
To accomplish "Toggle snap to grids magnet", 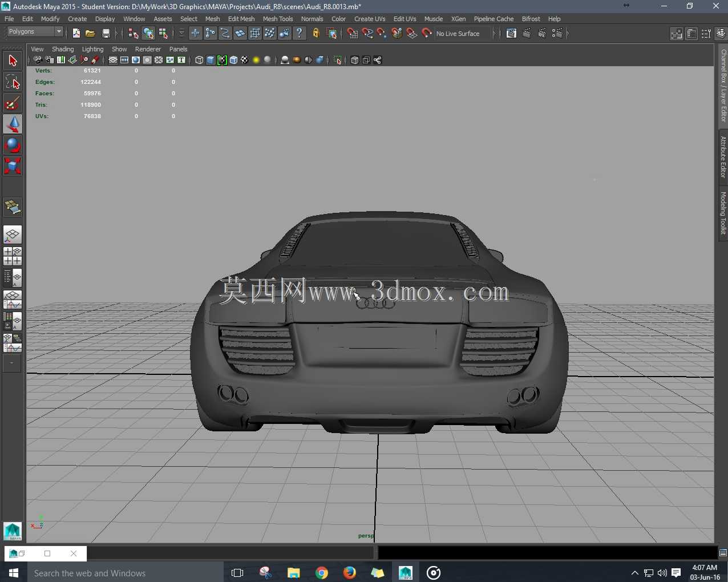I will pyautogui.click(x=353, y=34).
